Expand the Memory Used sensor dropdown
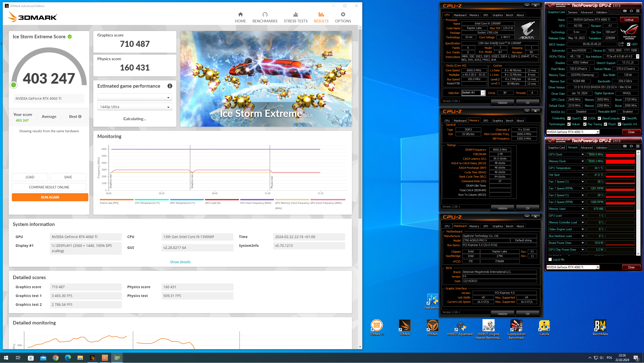 tap(583, 209)
